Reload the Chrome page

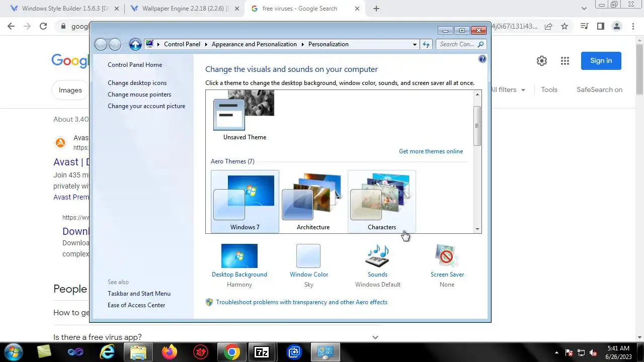[x=43, y=26]
